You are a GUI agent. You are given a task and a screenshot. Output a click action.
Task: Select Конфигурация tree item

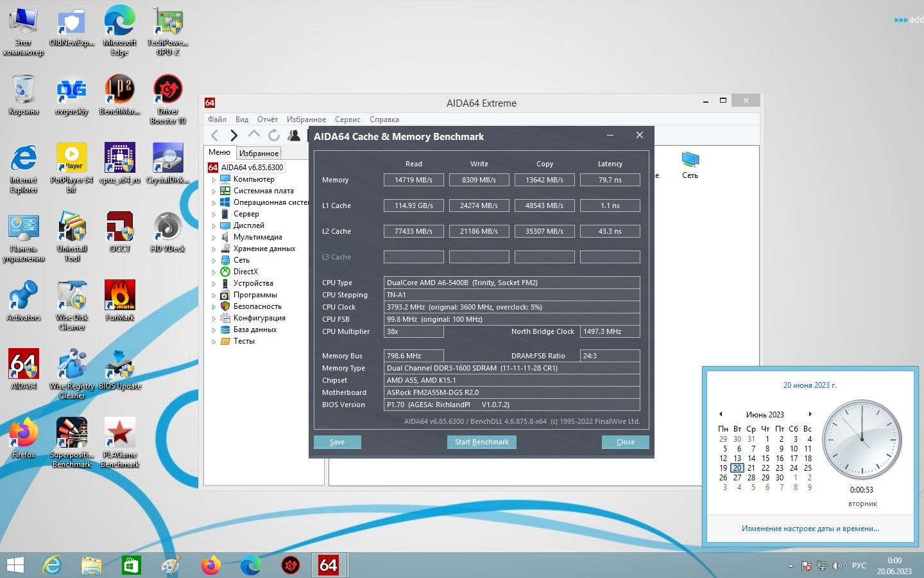[259, 318]
